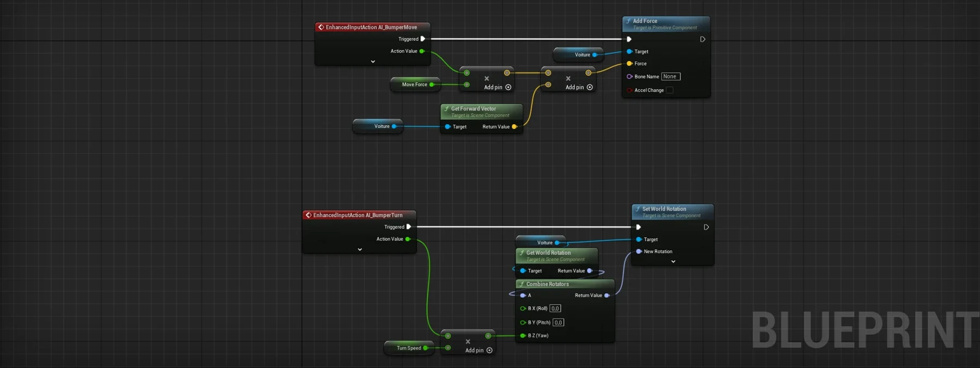This screenshot has width=980, height=368.
Task: Click the Action Value pin on AI_BumperTurn
Action: pyautogui.click(x=408, y=239)
